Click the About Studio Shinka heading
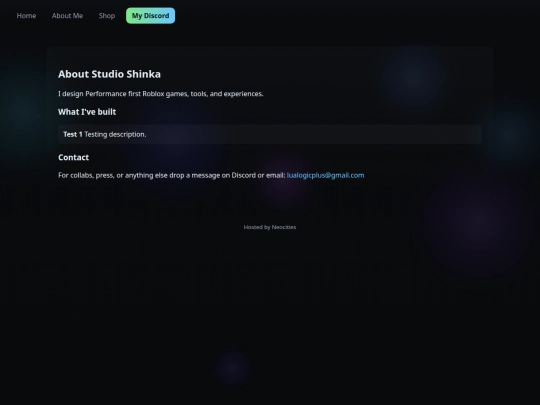The image size is (540, 405). point(109,74)
